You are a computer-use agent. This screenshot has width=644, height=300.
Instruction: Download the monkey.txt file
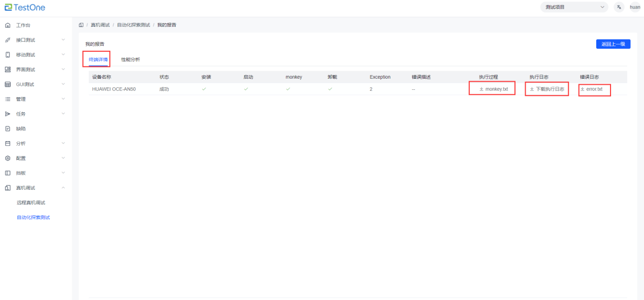pos(493,89)
